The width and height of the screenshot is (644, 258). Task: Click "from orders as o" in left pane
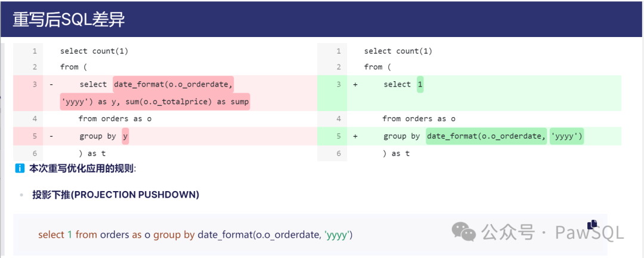pos(115,119)
